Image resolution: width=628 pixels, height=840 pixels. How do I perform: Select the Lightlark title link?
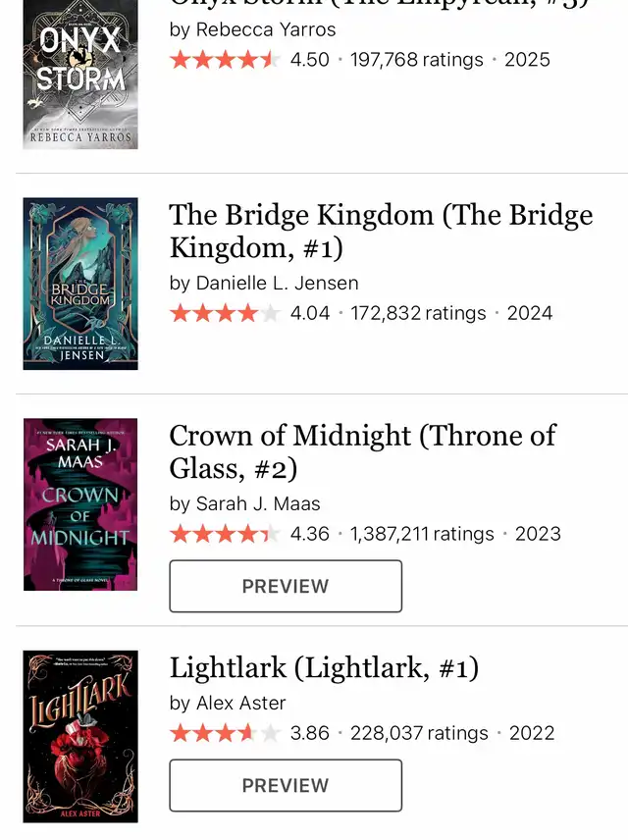324,669
